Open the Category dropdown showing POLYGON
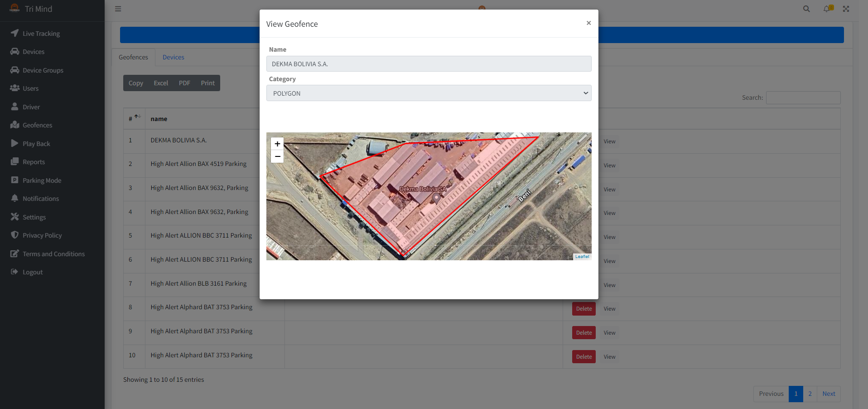This screenshot has height=409, width=868. coord(429,93)
